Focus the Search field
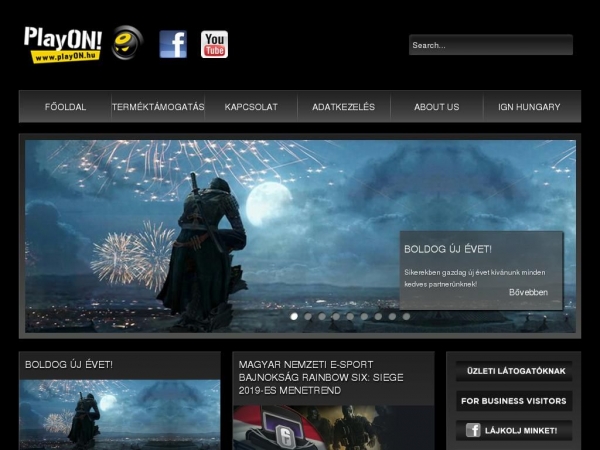 491,45
